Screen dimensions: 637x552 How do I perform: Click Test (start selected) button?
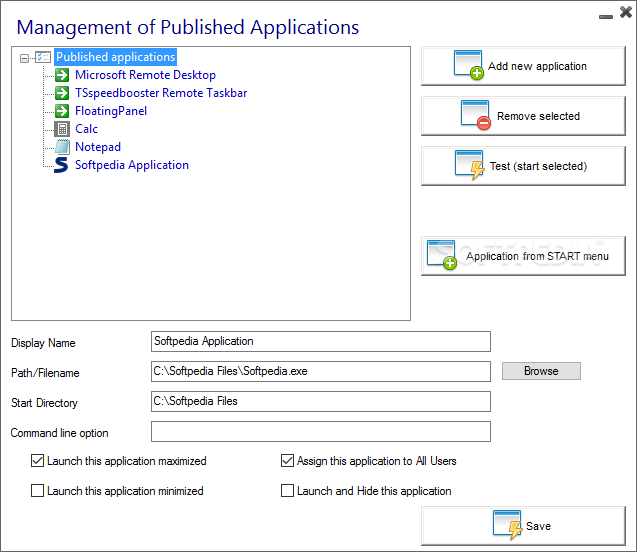tap(523, 166)
